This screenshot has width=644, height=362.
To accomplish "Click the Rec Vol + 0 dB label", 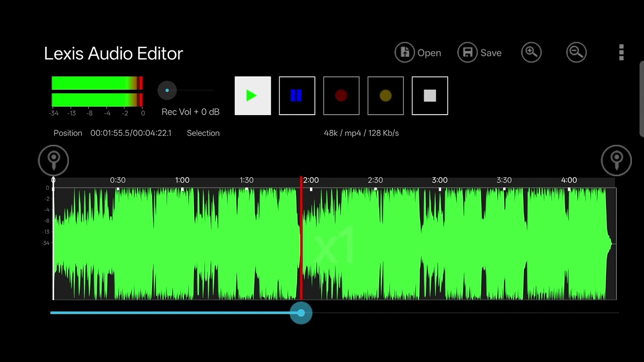I will 191,112.
